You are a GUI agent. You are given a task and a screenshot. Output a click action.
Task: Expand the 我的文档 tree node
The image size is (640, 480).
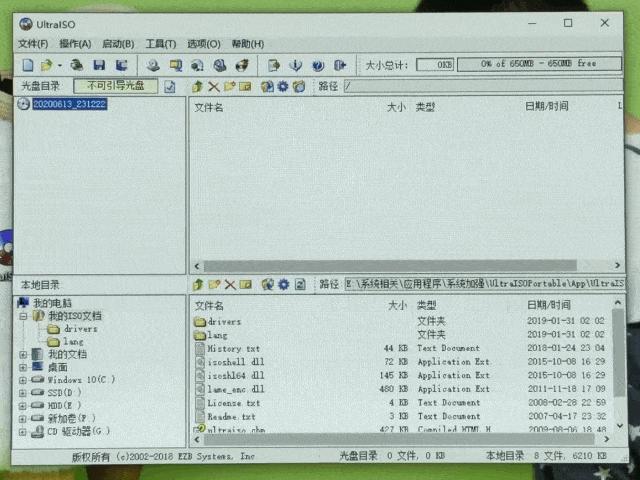tap(23, 355)
